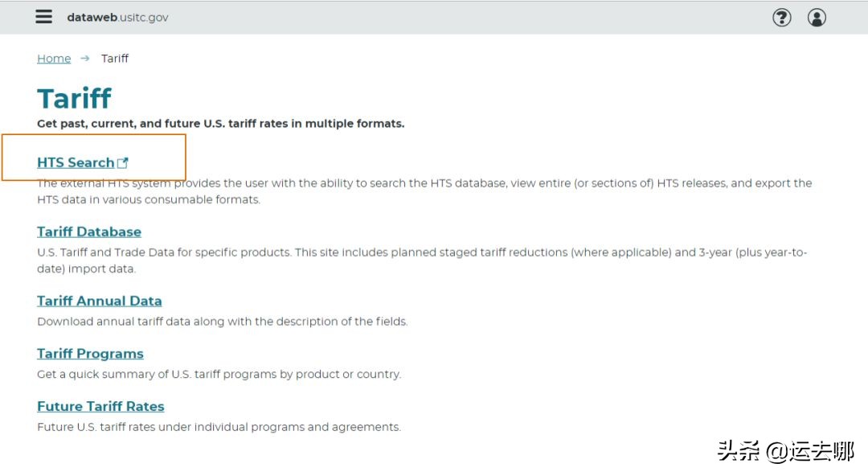Open the hamburger navigation menu
868x476 pixels.
(44, 17)
